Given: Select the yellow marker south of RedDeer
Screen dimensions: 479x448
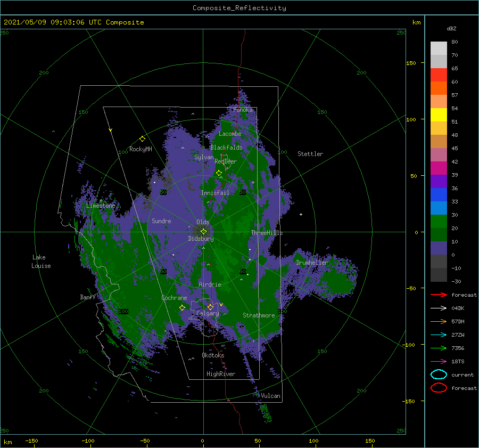Looking at the screenshot, I should [x=219, y=173].
